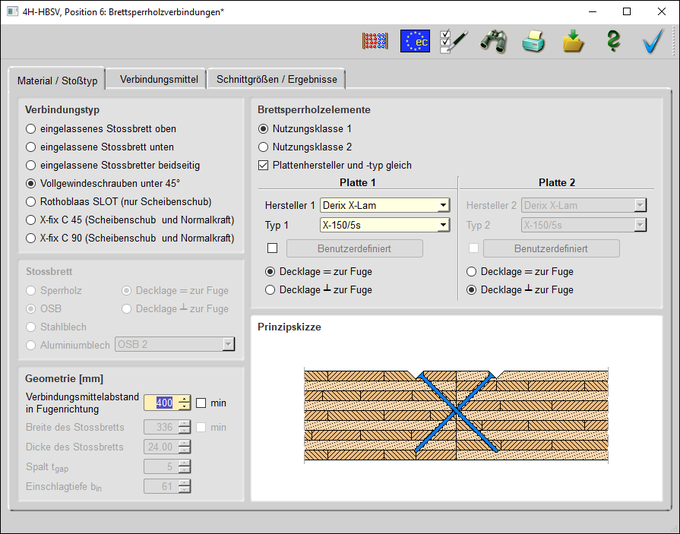The image size is (680, 534).
Task: Open help via the green question mark
Action: pyautogui.click(x=613, y=41)
